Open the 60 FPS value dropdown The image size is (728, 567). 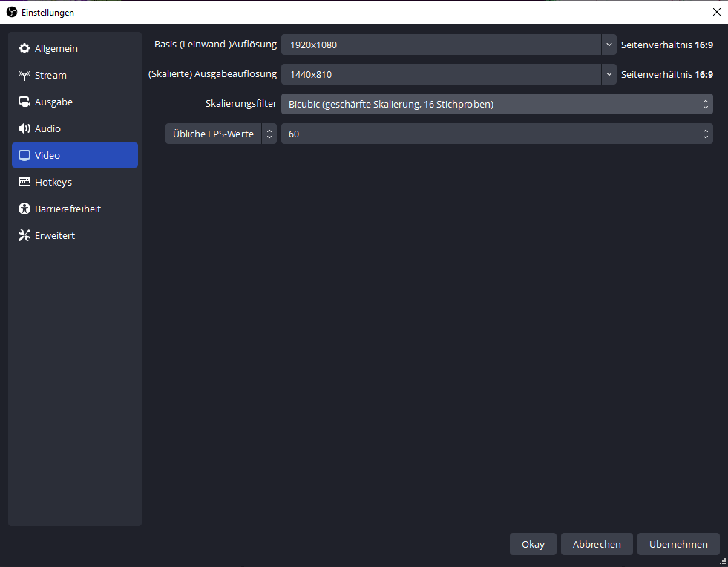[496, 134]
